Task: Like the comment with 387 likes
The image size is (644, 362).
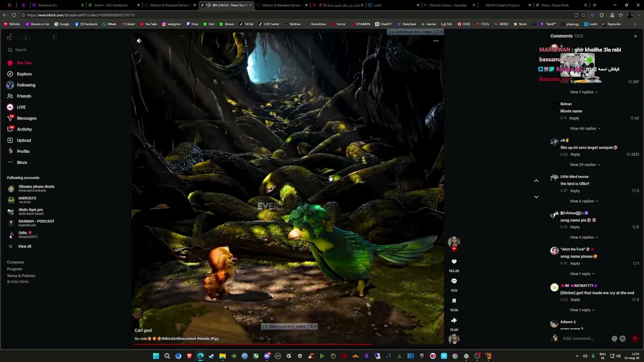Action: [631, 82]
